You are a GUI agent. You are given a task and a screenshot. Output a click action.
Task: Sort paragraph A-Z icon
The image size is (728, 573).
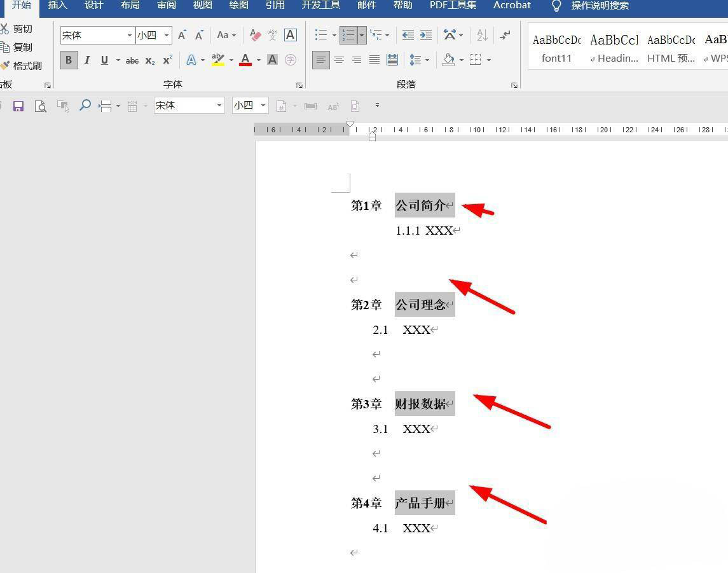[482, 35]
